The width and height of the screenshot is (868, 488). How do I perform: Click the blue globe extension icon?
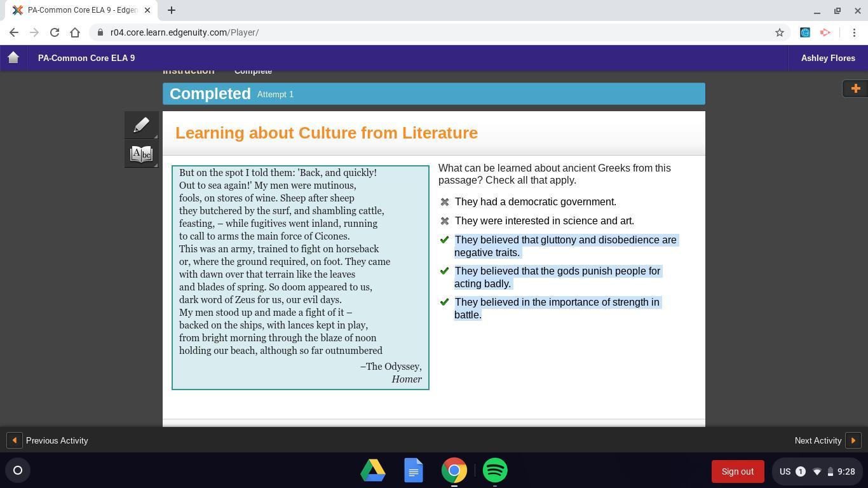[805, 32]
